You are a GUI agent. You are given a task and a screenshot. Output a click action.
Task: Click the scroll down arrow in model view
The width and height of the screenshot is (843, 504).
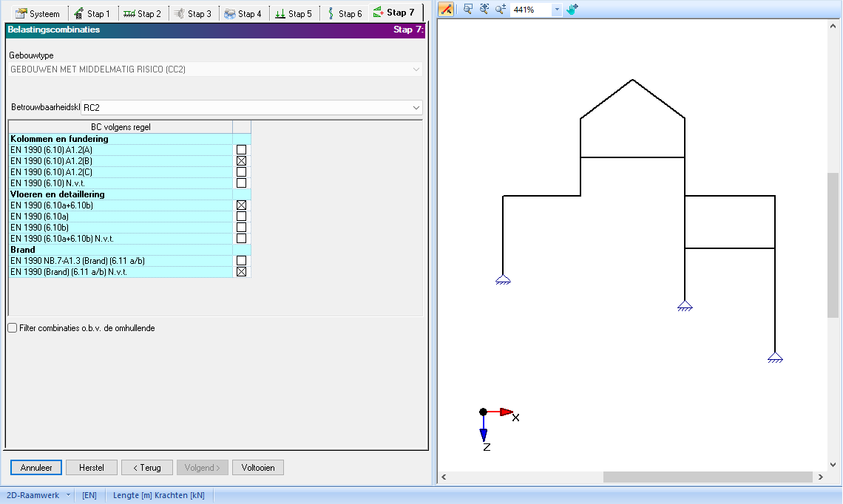coord(833,465)
